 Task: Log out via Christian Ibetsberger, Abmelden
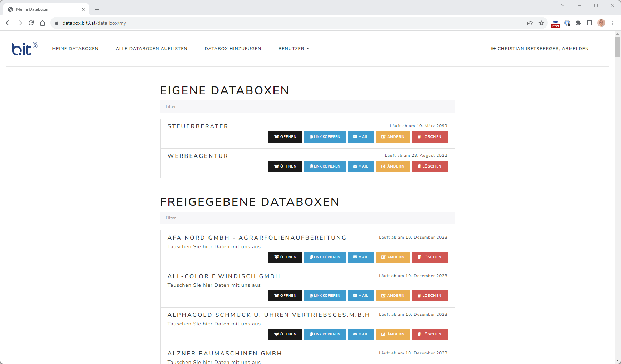coord(540,49)
